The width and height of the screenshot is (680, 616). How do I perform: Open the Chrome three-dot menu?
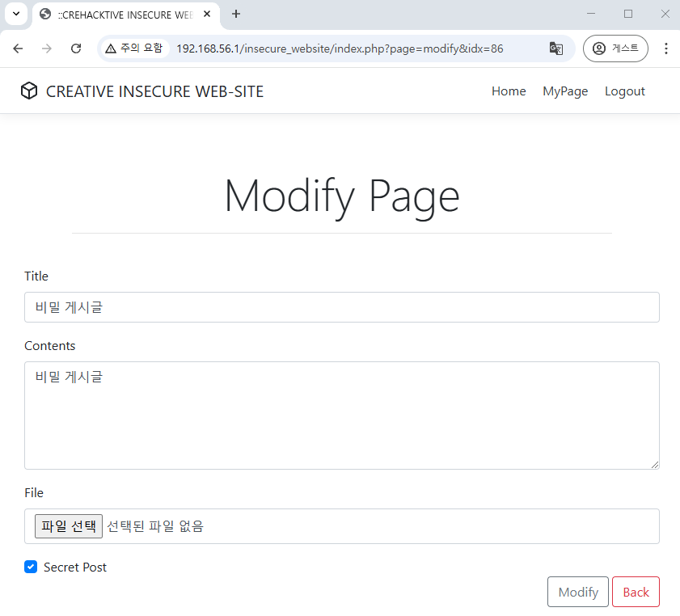pyautogui.click(x=665, y=49)
